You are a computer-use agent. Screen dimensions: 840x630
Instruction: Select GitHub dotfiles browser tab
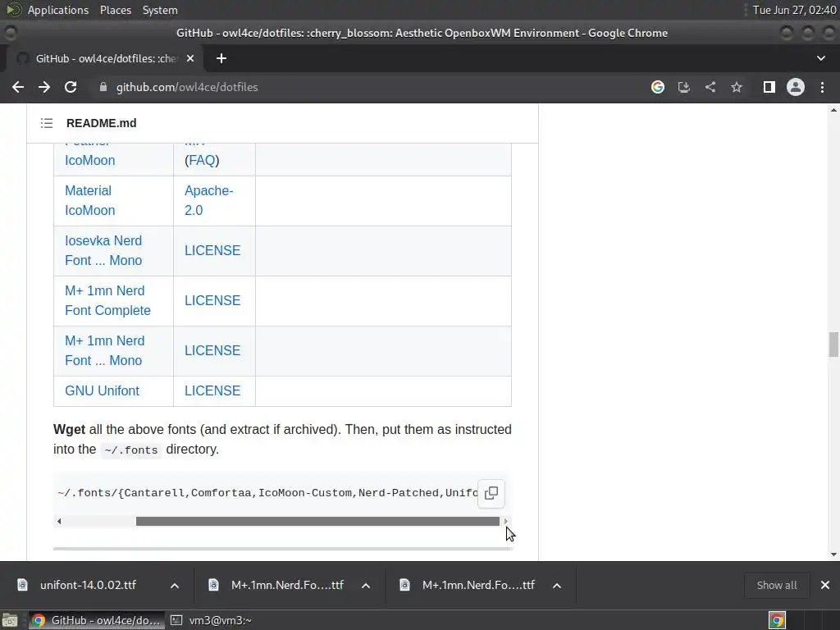pyautogui.click(x=104, y=58)
